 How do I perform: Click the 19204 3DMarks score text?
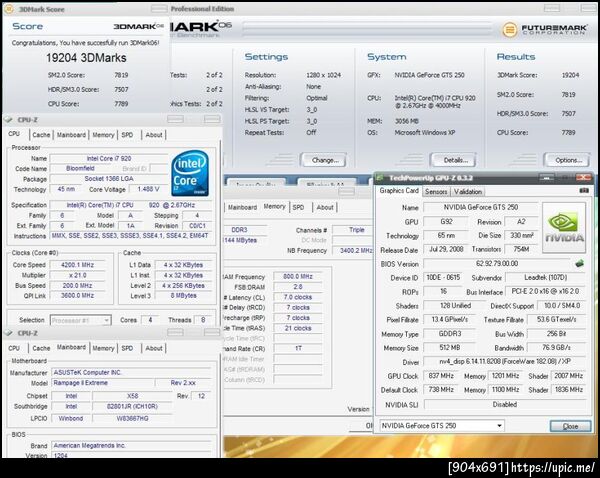click(86, 58)
